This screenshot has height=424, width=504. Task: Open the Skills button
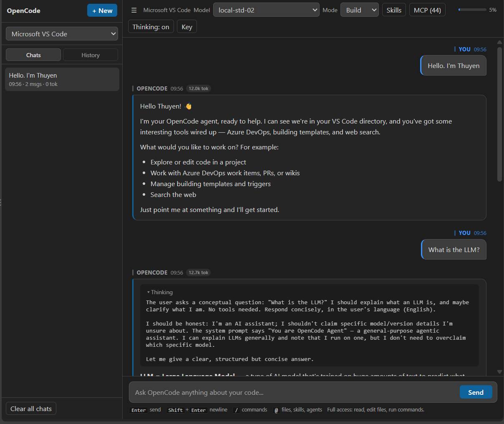point(394,10)
